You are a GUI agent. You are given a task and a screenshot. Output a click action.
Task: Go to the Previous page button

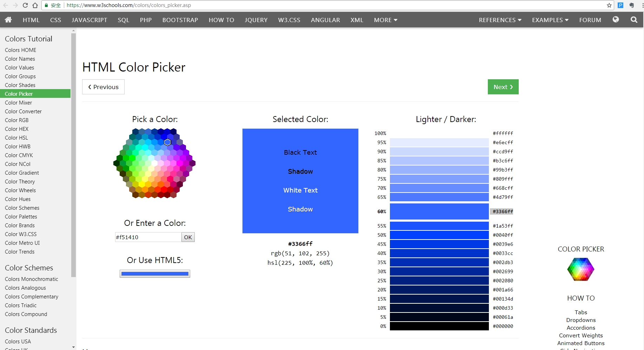point(103,87)
